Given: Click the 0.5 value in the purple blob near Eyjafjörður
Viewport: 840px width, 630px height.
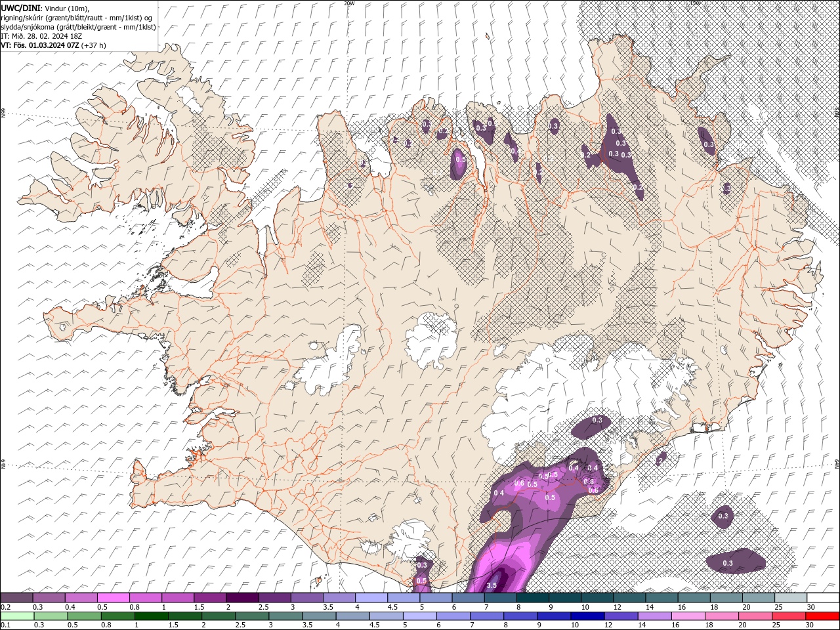Looking at the screenshot, I should (x=460, y=159).
